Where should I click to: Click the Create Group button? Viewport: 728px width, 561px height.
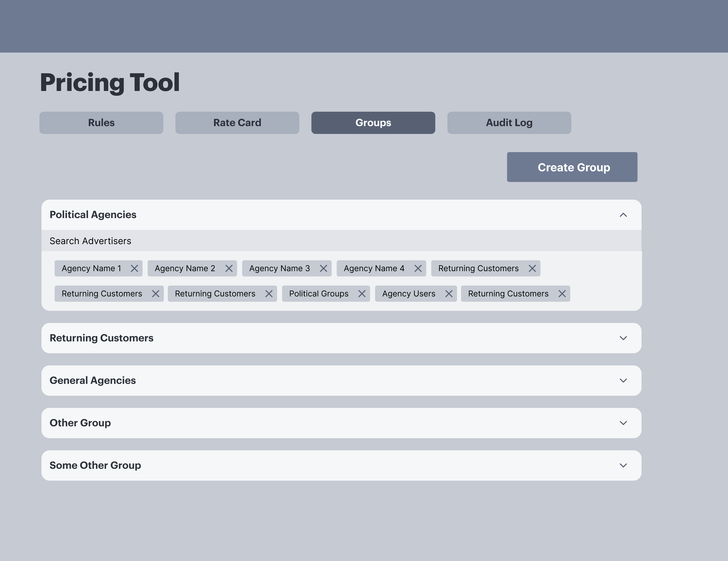point(572,167)
